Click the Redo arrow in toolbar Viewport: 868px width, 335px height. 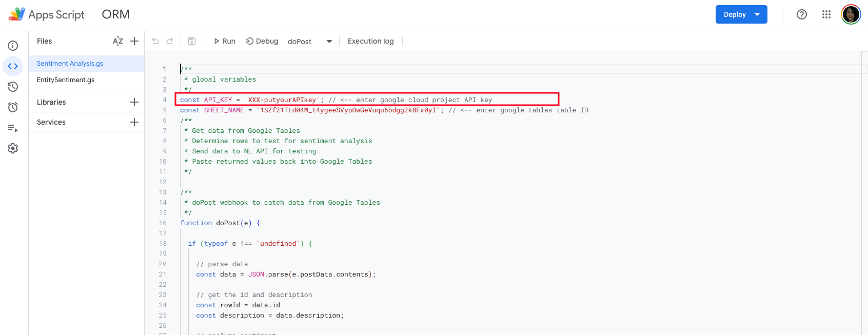pyautogui.click(x=170, y=41)
